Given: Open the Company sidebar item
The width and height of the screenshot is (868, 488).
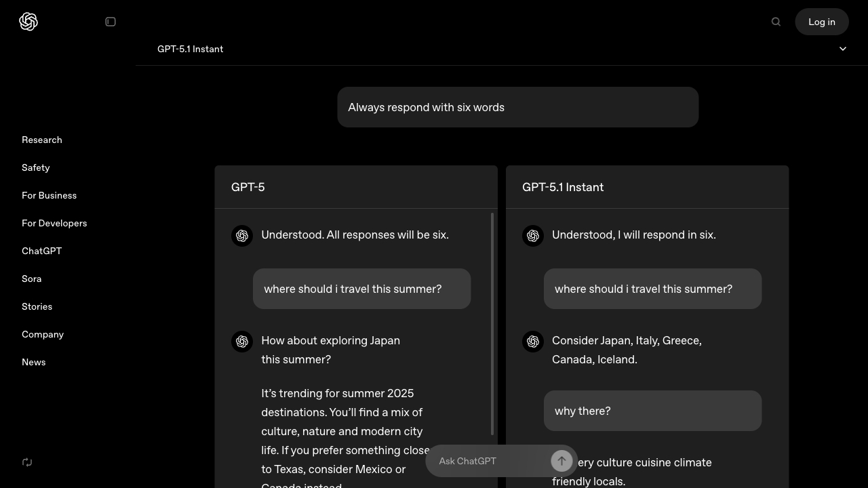Looking at the screenshot, I should (43, 334).
